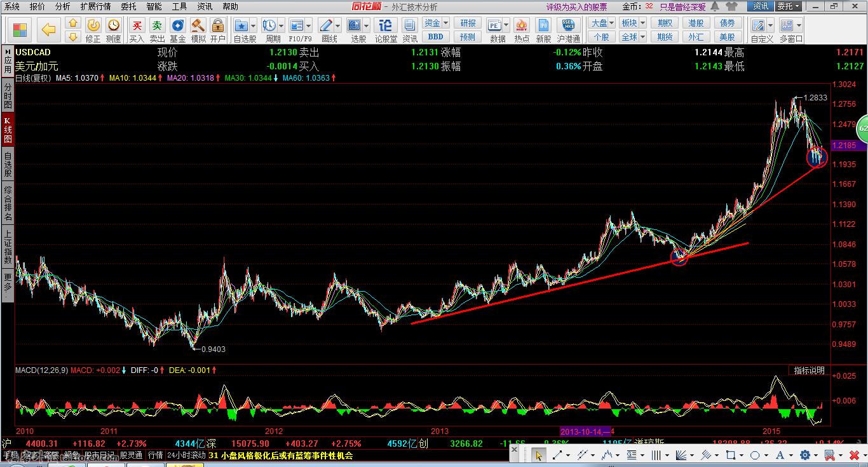Click the yellow down arrow button

72,37
